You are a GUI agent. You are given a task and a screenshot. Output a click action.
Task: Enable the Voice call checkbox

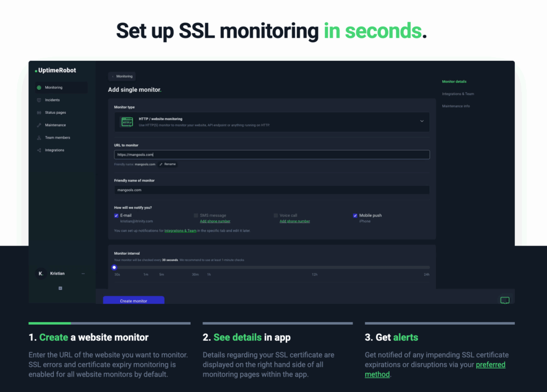276,216
